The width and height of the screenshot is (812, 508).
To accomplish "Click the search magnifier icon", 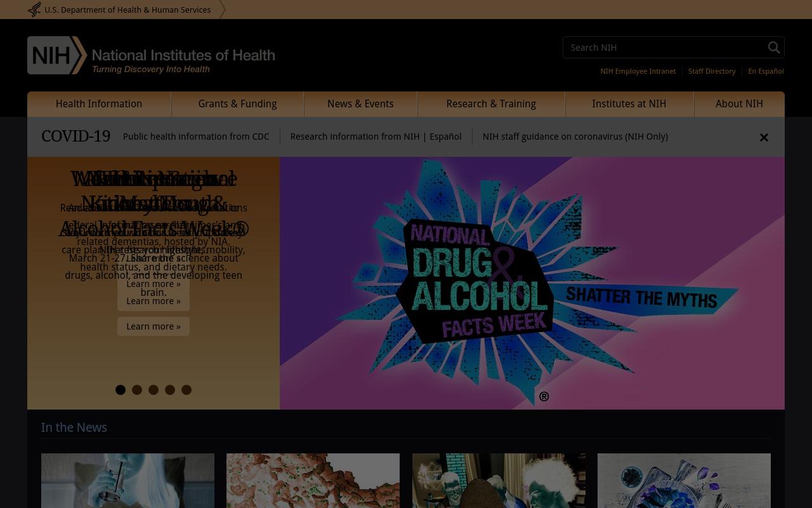I will [x=774, y=48].
